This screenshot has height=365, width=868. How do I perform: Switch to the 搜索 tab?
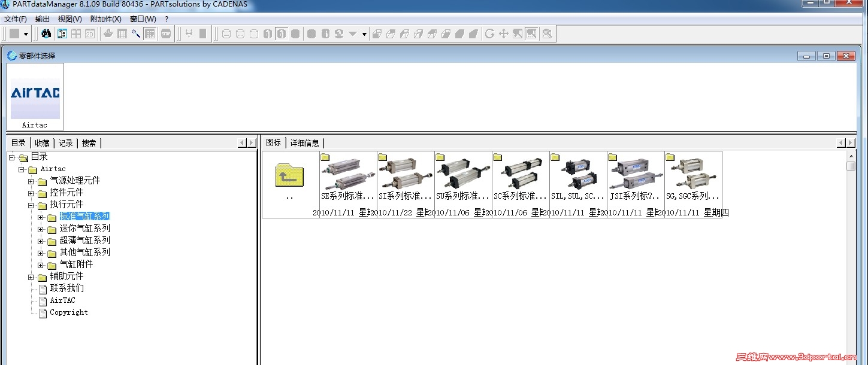click(x=89, y=142)
